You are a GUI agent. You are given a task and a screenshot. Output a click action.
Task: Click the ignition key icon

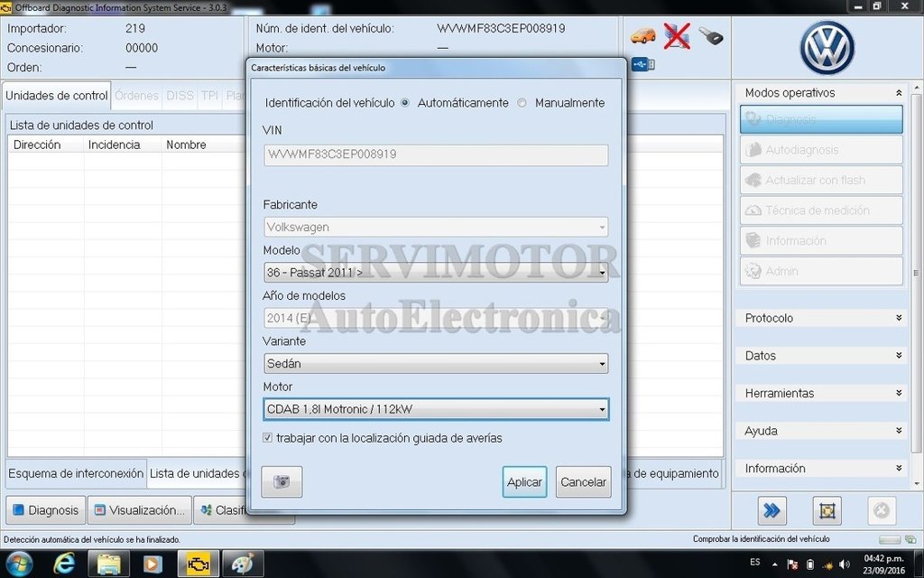point(711,36)
